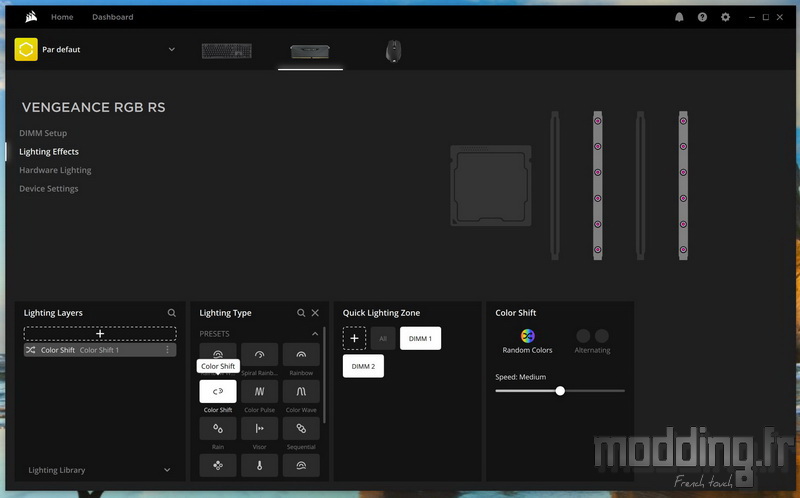Select the Color Shift 1 layer
This screenshot has width=800, height=498.
click(x=100, y=350)
